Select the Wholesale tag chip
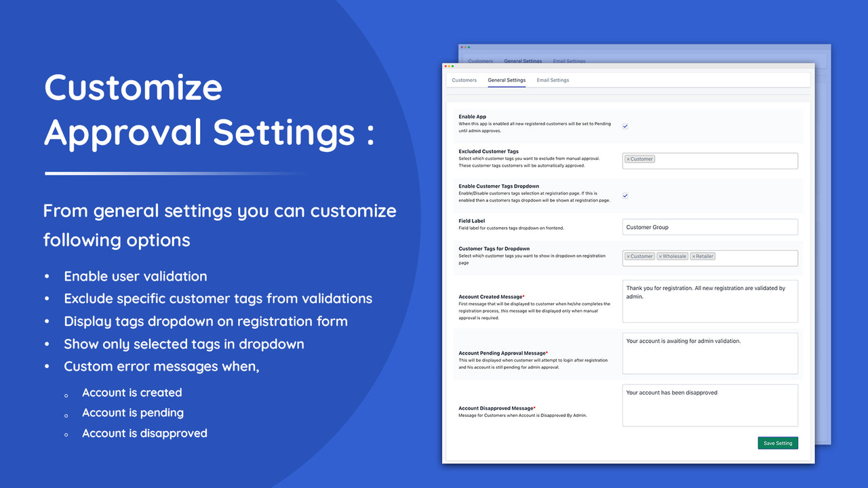This screenshot has width=868, height=488. coord(672,256)
